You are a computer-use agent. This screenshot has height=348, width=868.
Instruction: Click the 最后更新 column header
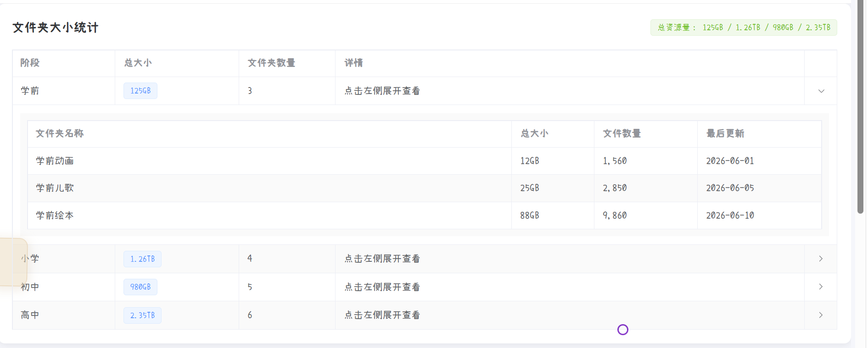725,133
